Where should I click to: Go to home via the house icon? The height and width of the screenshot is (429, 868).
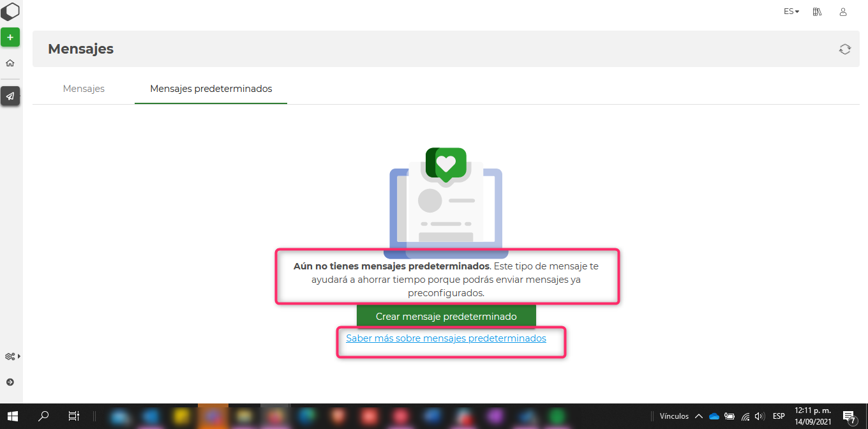click(x=10, y=63)
